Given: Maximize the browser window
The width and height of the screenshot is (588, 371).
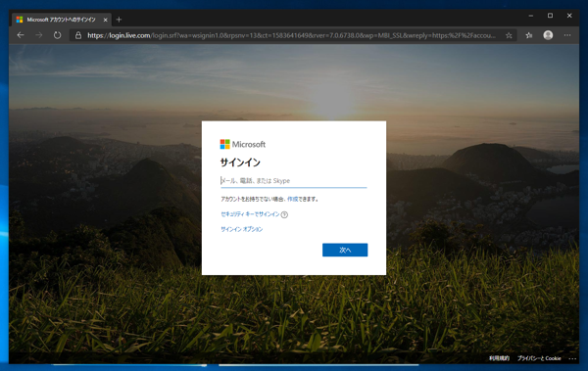Looking at the screenshot, I should point(550,16).
